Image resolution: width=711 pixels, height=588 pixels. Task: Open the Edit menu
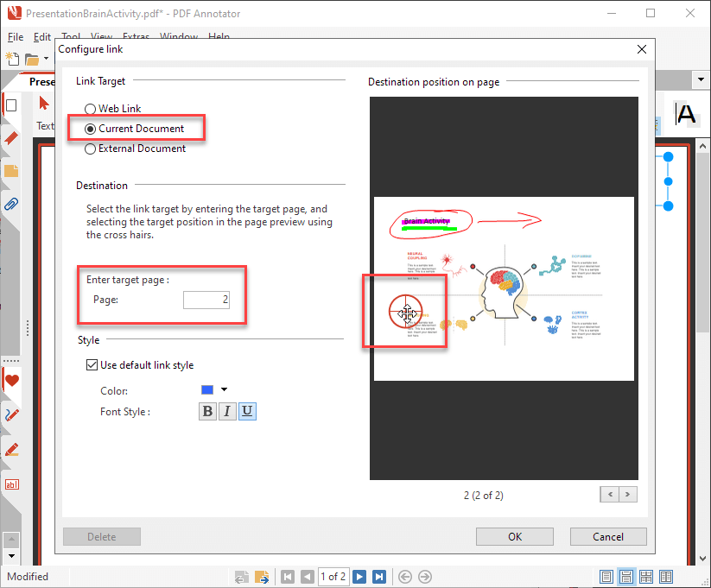tap(42, 37)
